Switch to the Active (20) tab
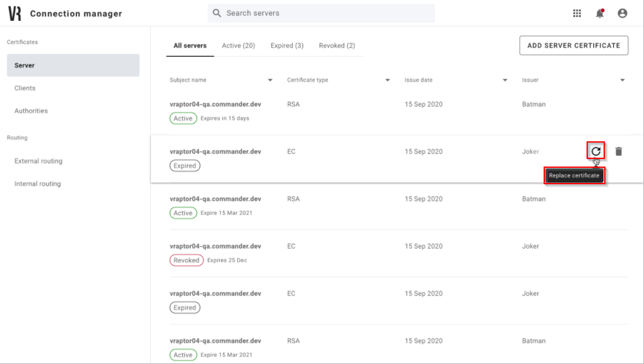 point(238,45)
